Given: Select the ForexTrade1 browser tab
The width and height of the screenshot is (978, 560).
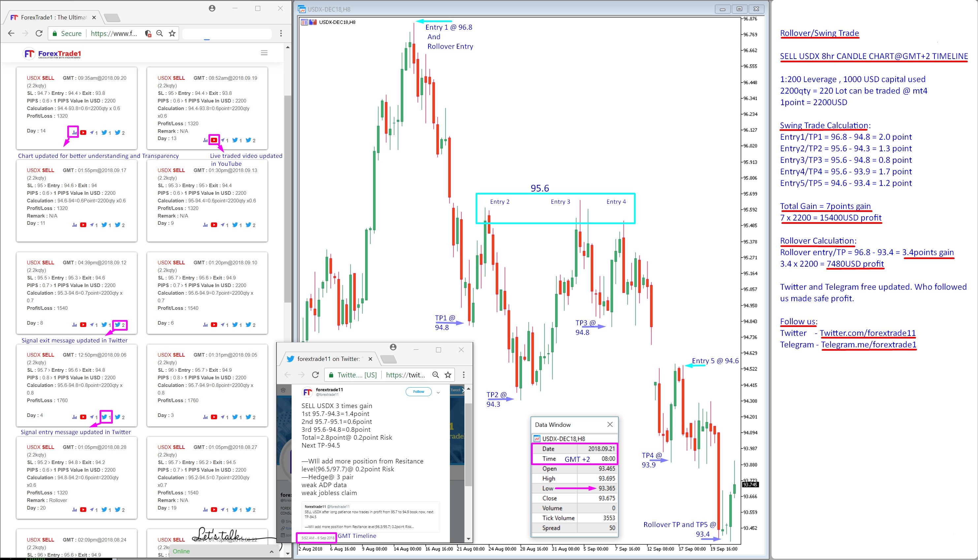Looking at the screenshot, I should click(54, 17).
